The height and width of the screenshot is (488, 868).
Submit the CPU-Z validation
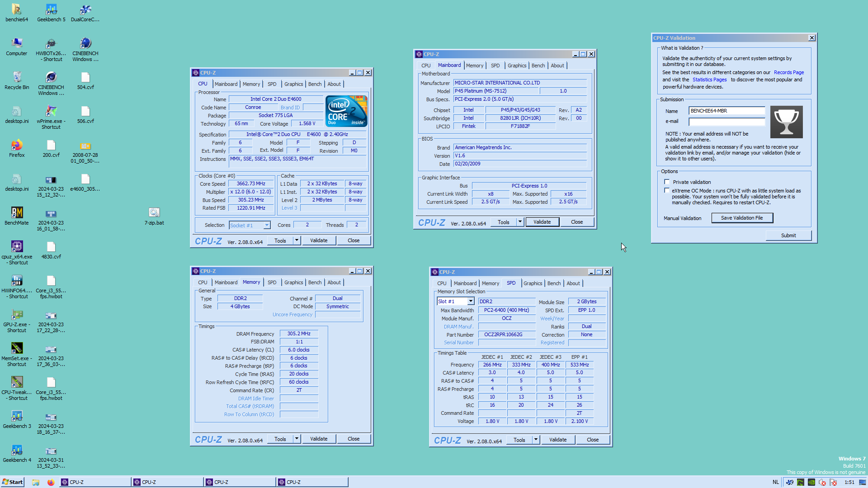(x=788, y=235)
